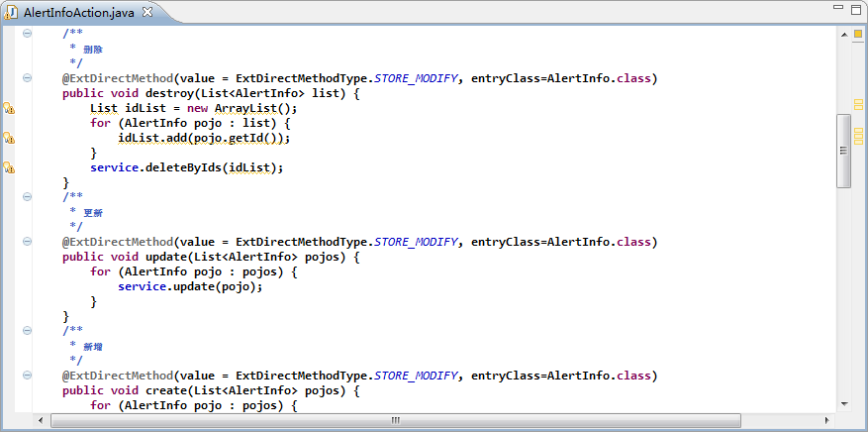This screenshot has width=868, height=432.
Task: Click the yellow overview ruler warning summary square
Action: click(858, 35)
